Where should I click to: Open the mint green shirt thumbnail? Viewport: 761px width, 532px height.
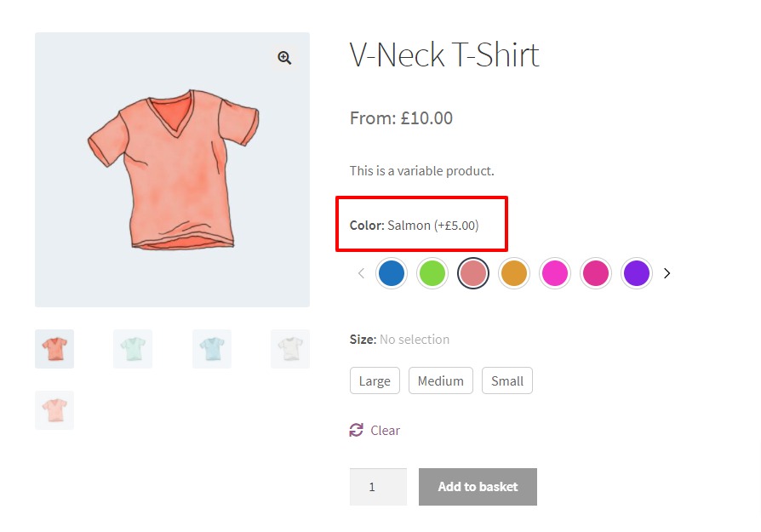pyautogui.click(x=132, y=348)
